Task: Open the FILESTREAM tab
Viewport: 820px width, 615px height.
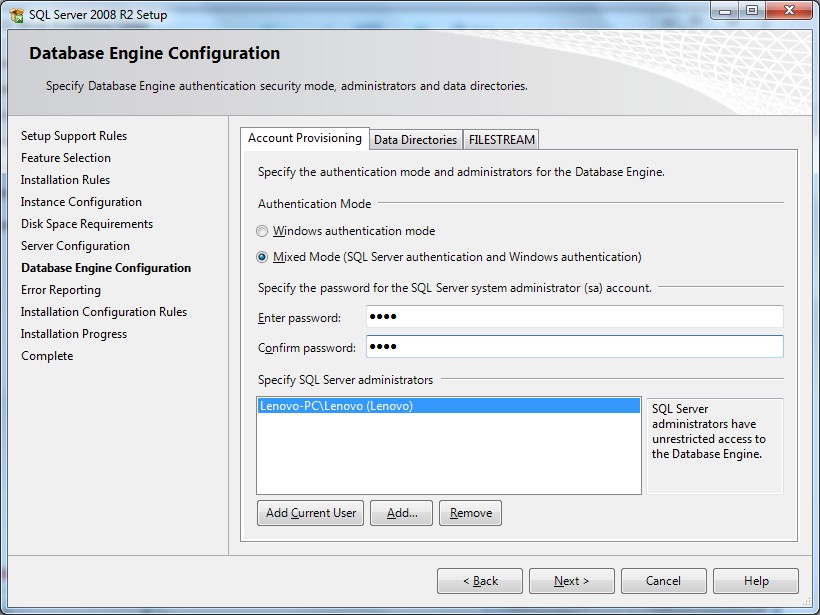Action: (x=502, y=140)
